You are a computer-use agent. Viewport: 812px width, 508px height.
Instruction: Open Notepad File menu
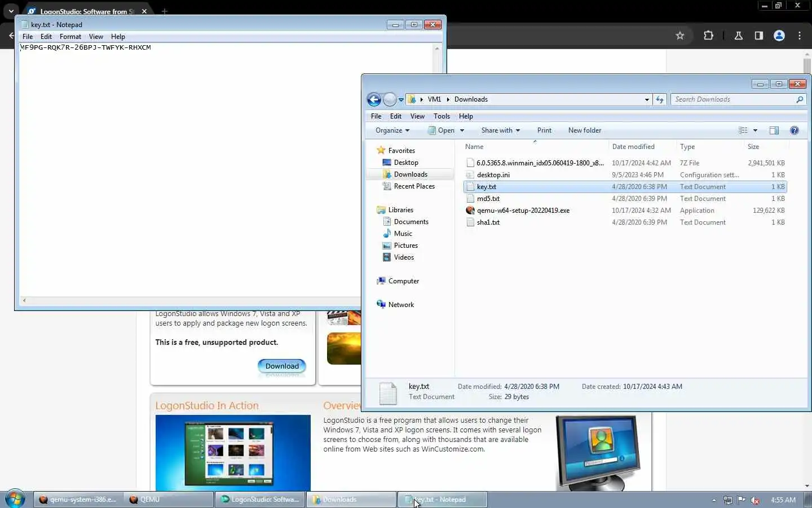pos(28,37)
